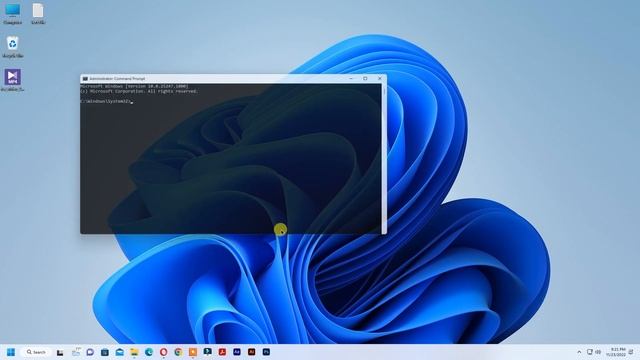
Task: Launch Adobe Illustrator from the taskbar
Action: 251,352
